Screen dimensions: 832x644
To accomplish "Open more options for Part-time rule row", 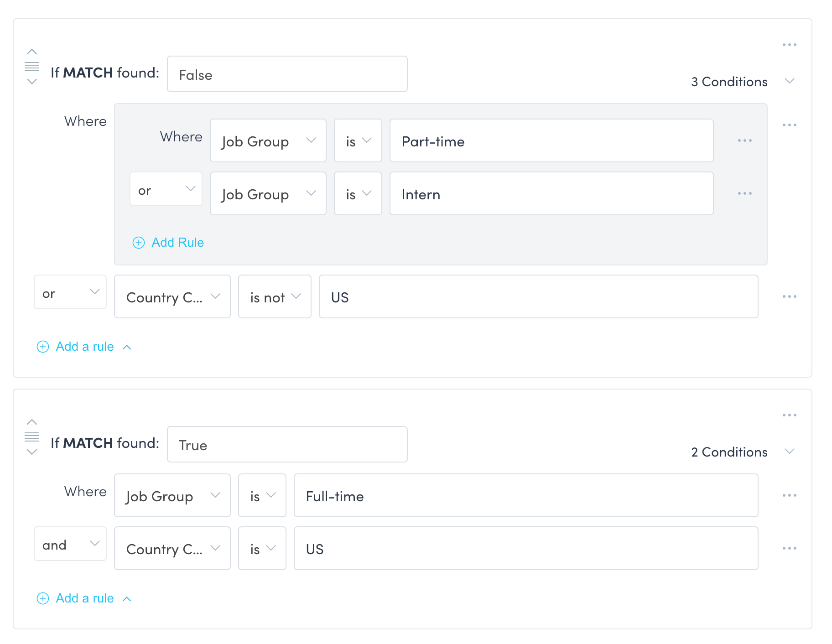I will coord(744,140).
